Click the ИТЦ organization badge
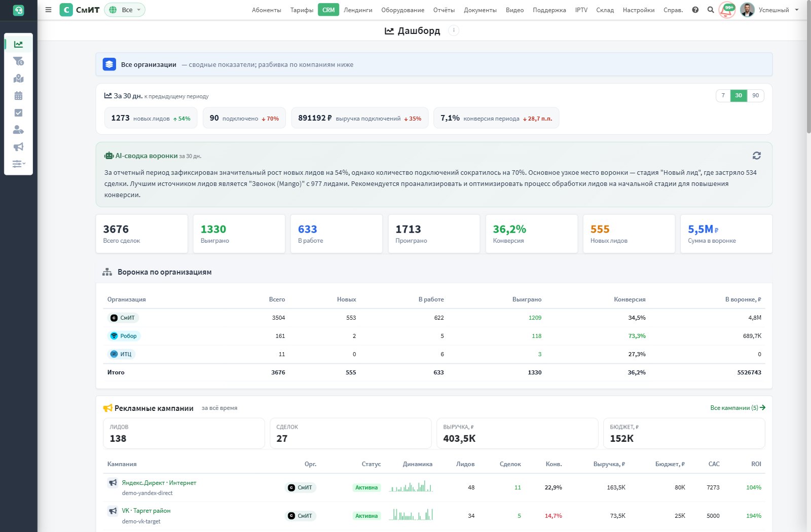The width and height of the screenshot is (811, 532). point(122,354)
